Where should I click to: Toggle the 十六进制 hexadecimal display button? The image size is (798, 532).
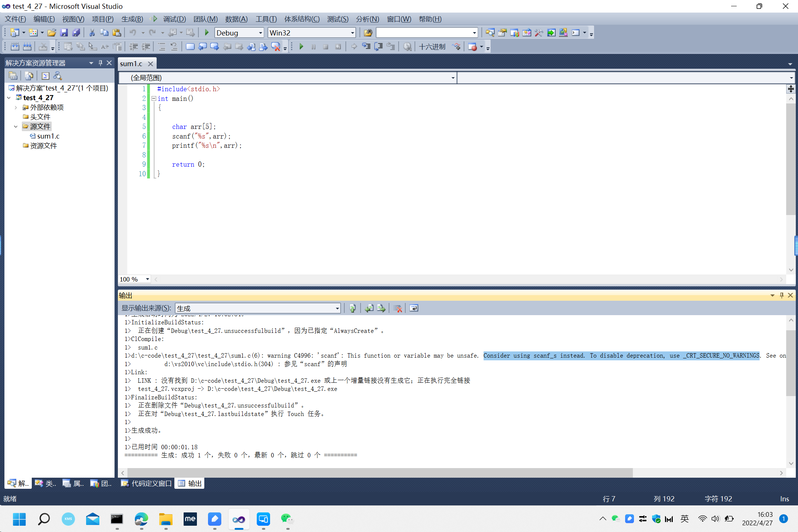432,47
